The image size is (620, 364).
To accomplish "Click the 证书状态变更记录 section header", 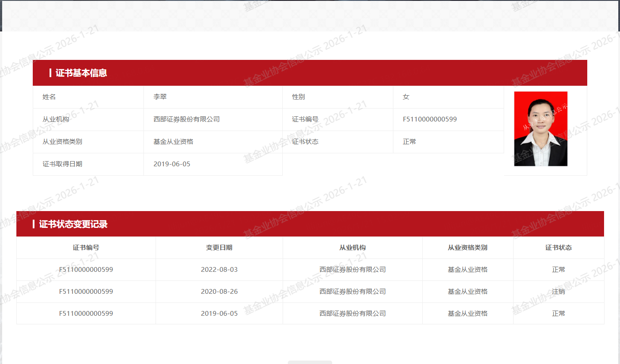I will [x=73, y=224].
